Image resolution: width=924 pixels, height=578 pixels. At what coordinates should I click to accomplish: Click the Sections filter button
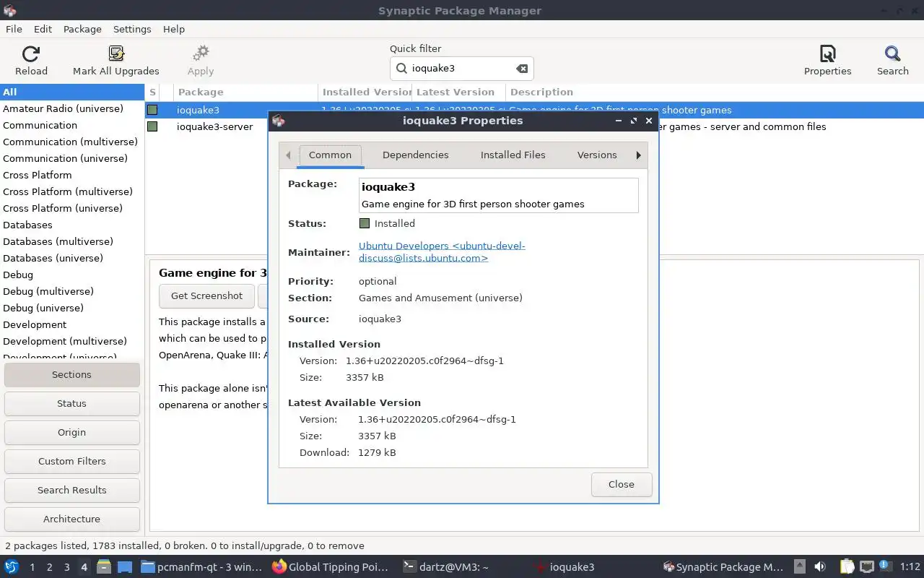pos(71,374)
